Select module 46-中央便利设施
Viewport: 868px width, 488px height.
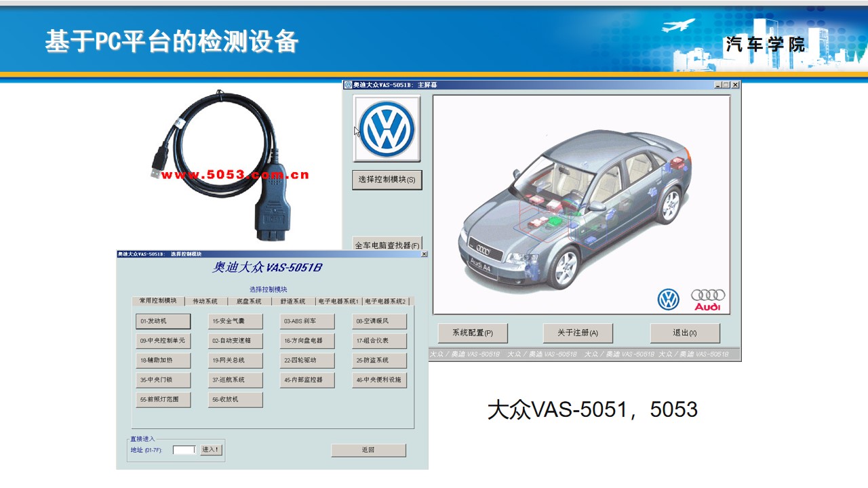(x=380, y=380)
